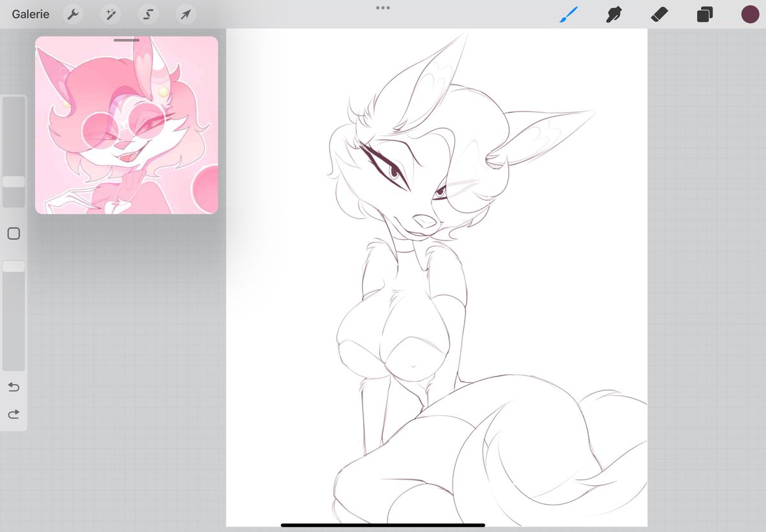Activate the Selection tool
This screenshot has width=766, height=532.
[148, 14]
